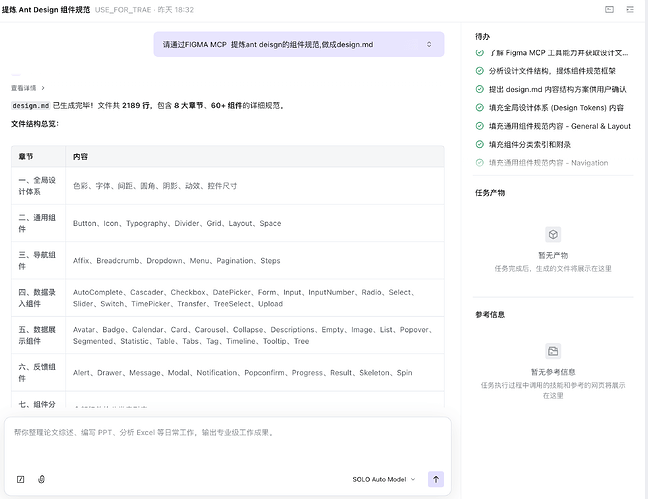Image resolution: width=648 pixels, height=499 pixels.
Task: Toggle the 提出 design.md 内容结构方案 todo check
Action: coord(479,89)
